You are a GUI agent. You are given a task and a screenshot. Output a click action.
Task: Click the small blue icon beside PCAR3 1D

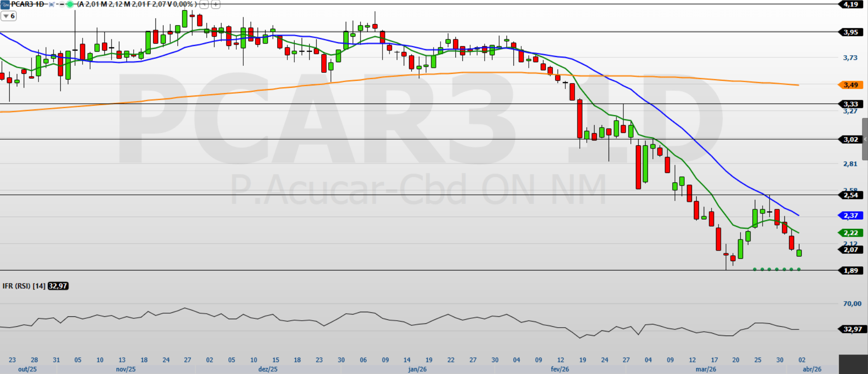[52, 4]
